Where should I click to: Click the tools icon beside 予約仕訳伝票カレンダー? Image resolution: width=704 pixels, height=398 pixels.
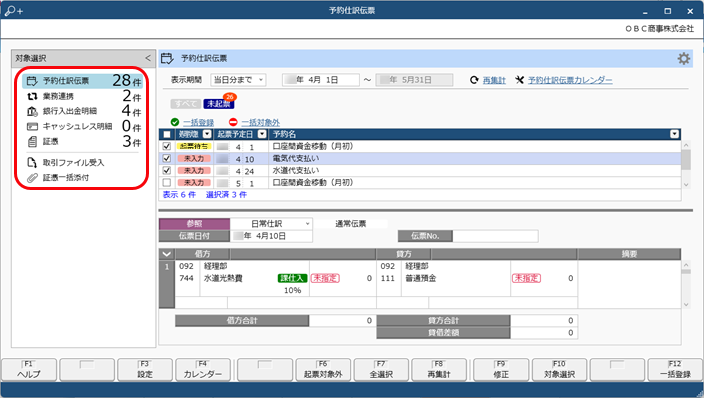click(519, 80)
